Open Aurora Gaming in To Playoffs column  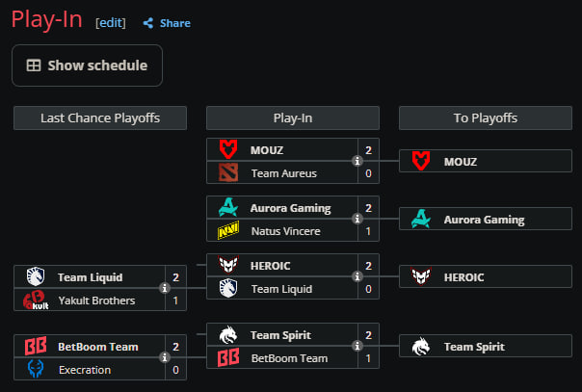486,219
